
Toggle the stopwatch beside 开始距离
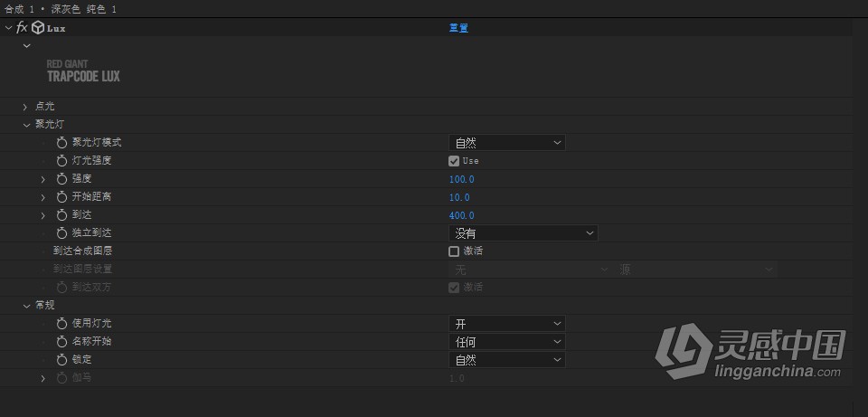click(61, 197)
